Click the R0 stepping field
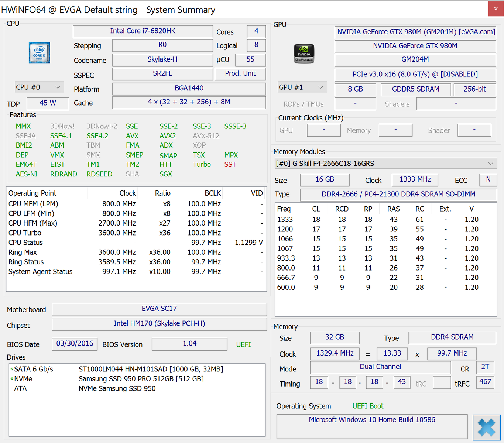 162,45
